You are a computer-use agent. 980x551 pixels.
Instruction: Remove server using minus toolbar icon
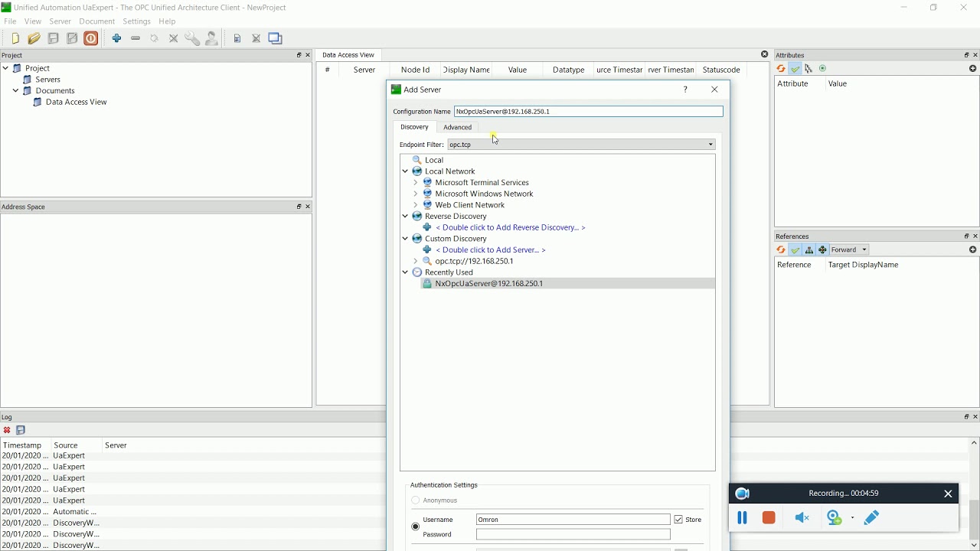pyautogui.click(x=136, y=38)
